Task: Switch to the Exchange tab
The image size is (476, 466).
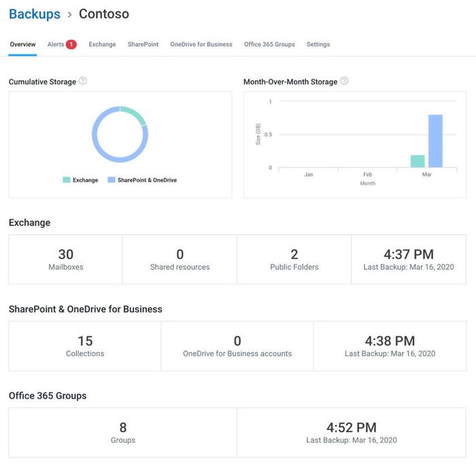Action: 102,44
